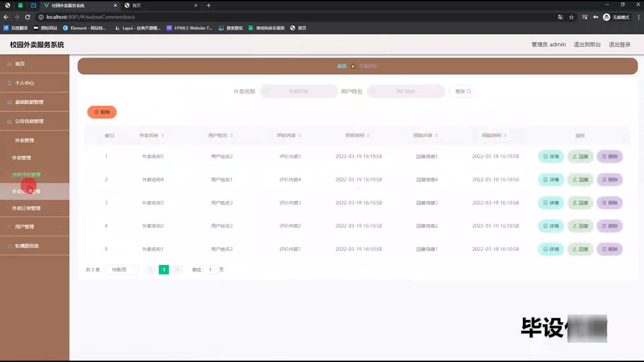Viewport: 644px width, 362px height.
Task: Click the 查询 search button
Action: click(463, 91)
